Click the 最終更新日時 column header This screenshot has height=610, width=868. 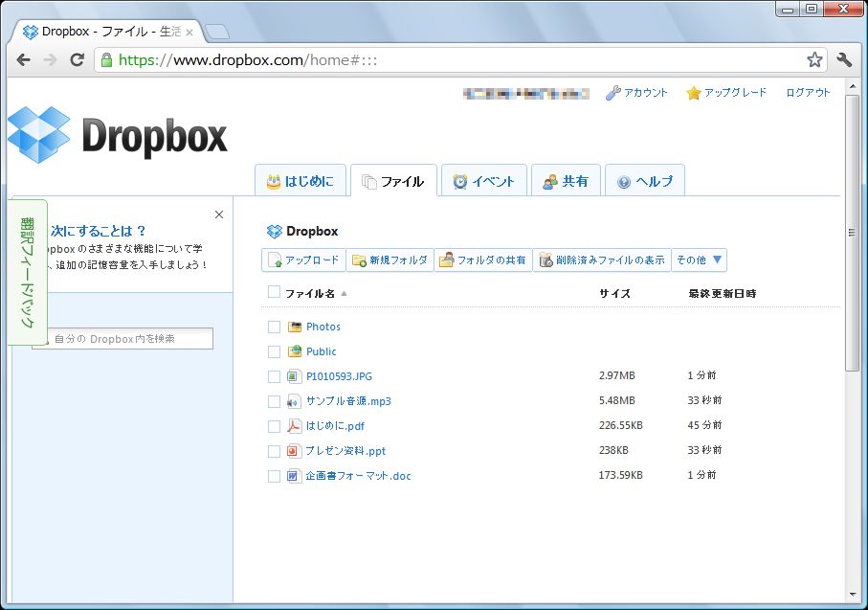pyautogui.click(x=723, y=294)
